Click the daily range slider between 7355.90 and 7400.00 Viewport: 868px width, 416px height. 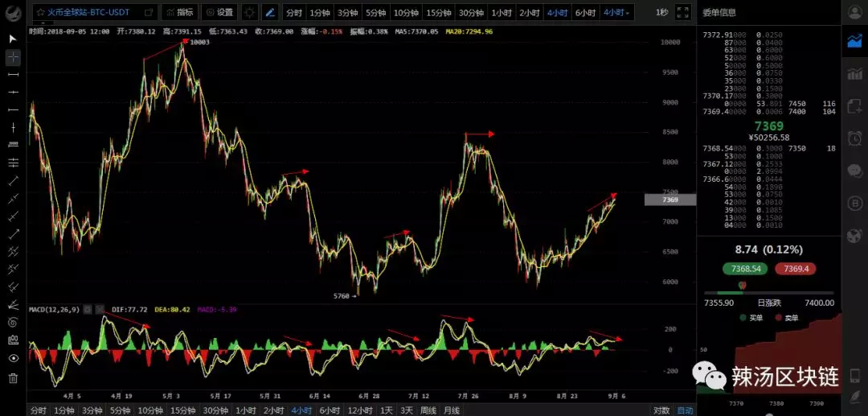(x=768, y=292)
